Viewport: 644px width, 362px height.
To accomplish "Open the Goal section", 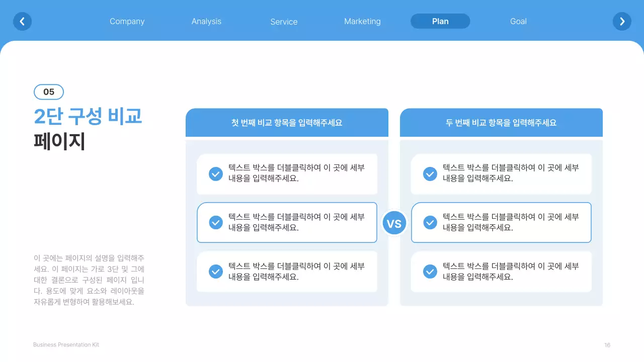I will (518, 21).
